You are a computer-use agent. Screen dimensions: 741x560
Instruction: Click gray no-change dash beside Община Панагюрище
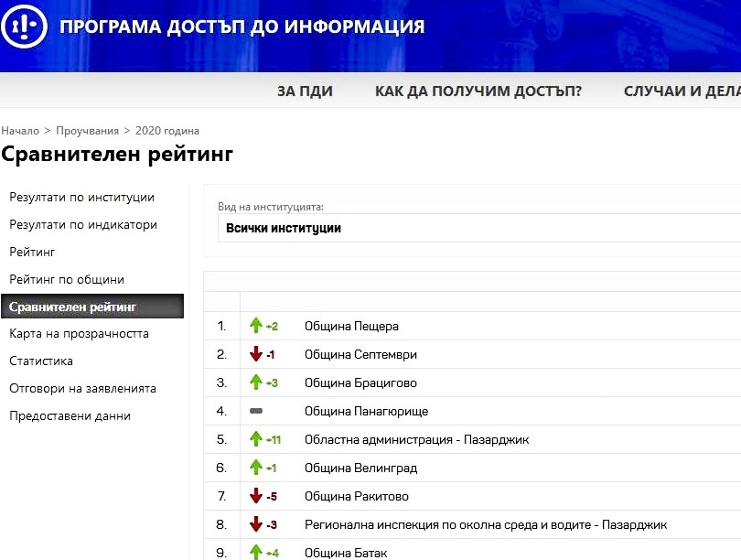tap(255, 411)
